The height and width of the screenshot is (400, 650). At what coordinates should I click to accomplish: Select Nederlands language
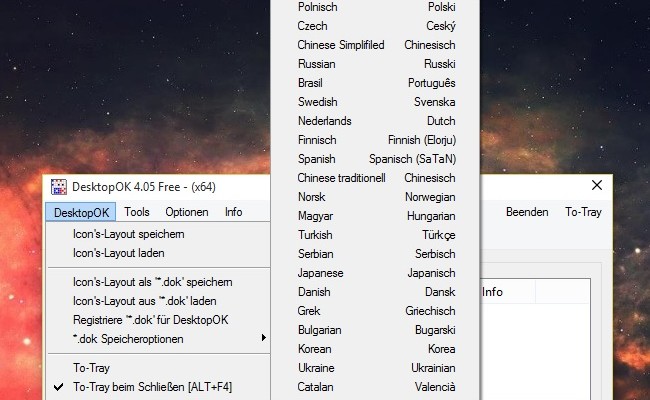pos(376,121)
